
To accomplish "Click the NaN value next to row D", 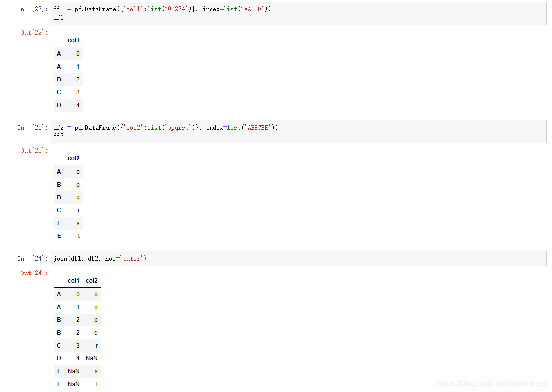I will coord(91,358).
